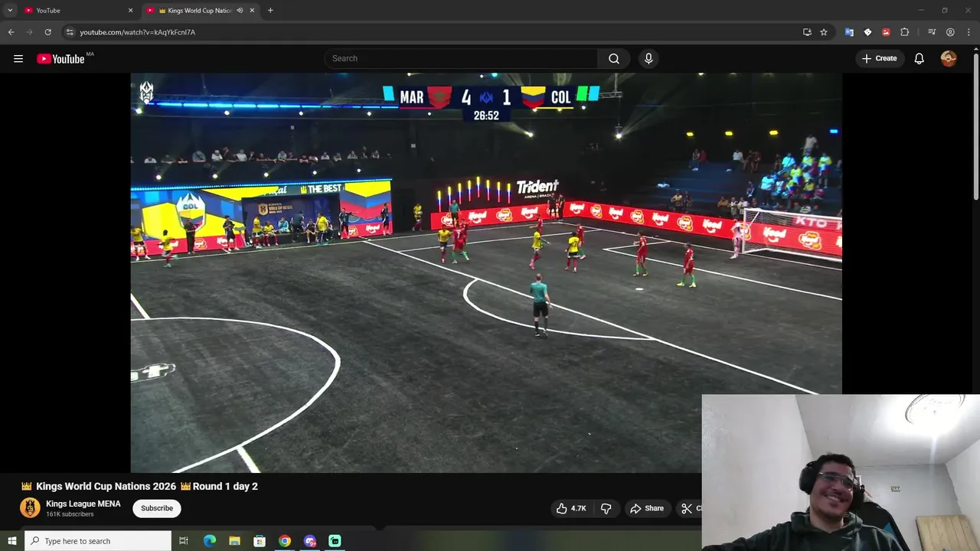Open the Extensions puzzle menu
980x551 pixels.
click(904, 32)
